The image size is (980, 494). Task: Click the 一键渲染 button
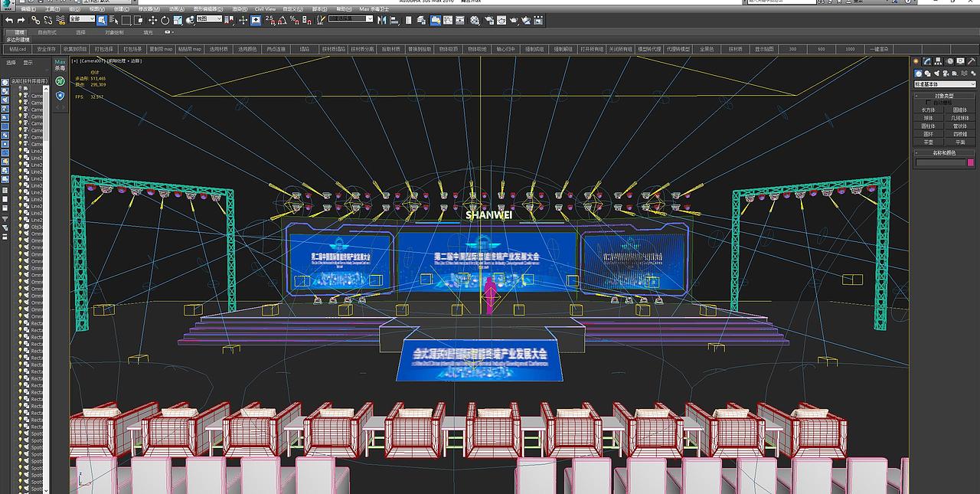pos(879,49)
